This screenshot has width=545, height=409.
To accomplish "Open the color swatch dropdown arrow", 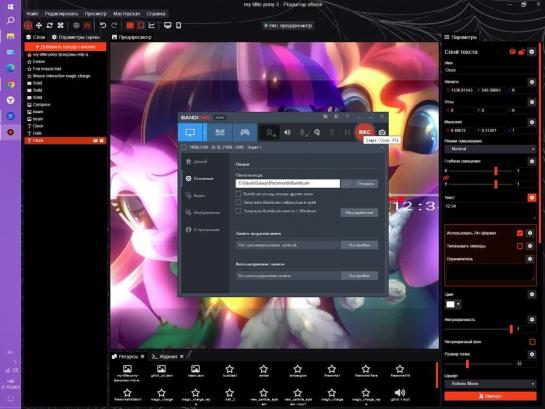I will tap(458, 304).
